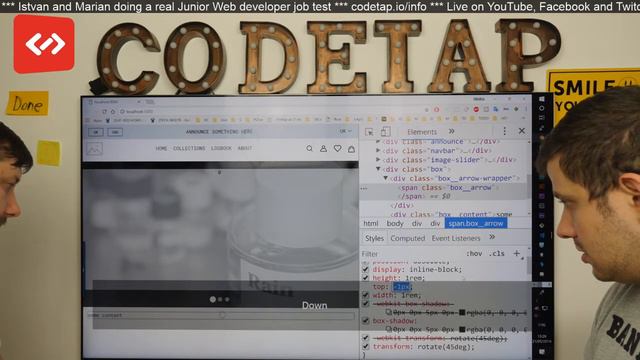This screenshot has width=640, height=360.
Task: Open the ellipsis actions beside the selected span
Action: [x=364, y=189]
